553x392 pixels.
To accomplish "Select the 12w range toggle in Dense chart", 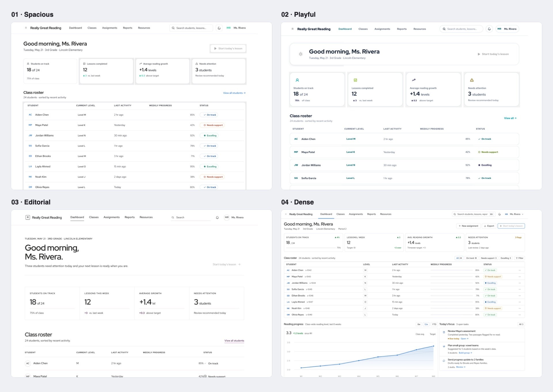I will pyautogui.click(x=426, y=324).
